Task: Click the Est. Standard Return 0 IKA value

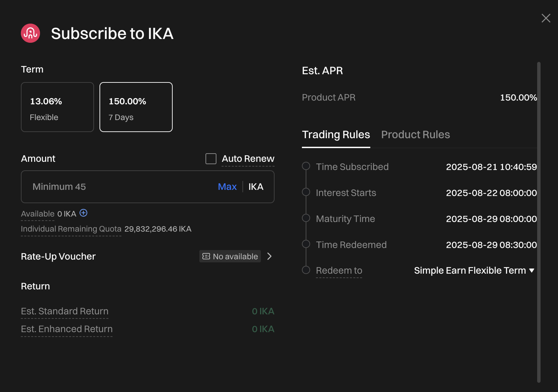Action: [x=263, y=311]
